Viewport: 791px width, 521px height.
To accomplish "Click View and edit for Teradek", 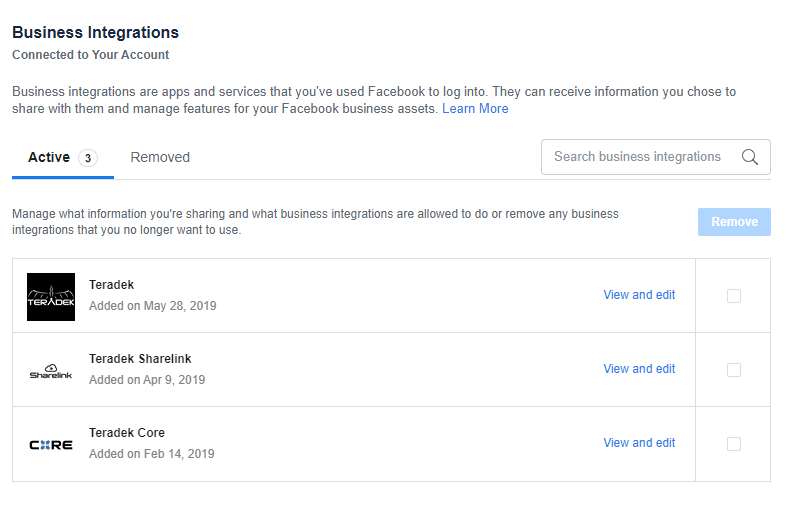I will point(639,295).
